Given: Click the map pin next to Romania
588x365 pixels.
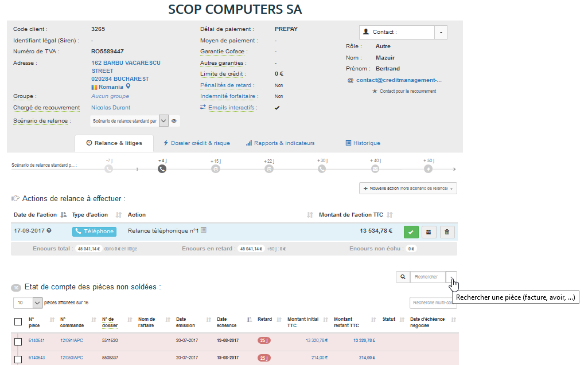Looking at the screenshot, I should pyautogui.click(x=128, y=87).
